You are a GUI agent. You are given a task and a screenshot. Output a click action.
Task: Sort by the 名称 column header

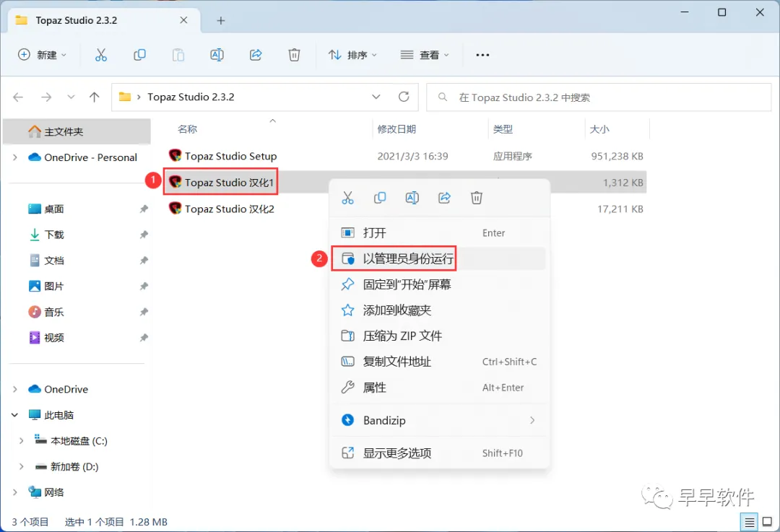click(x=188, y=129)
